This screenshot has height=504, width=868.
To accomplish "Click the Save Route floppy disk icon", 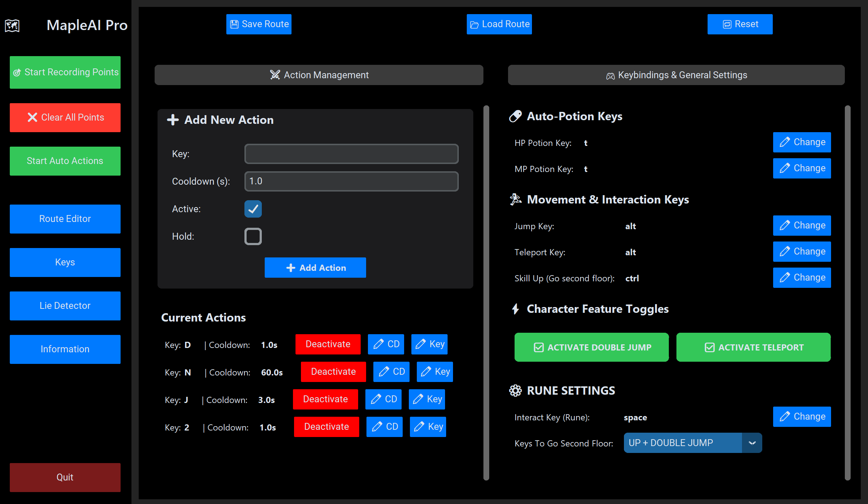I will pyautogui.click(x=234, y=24).
